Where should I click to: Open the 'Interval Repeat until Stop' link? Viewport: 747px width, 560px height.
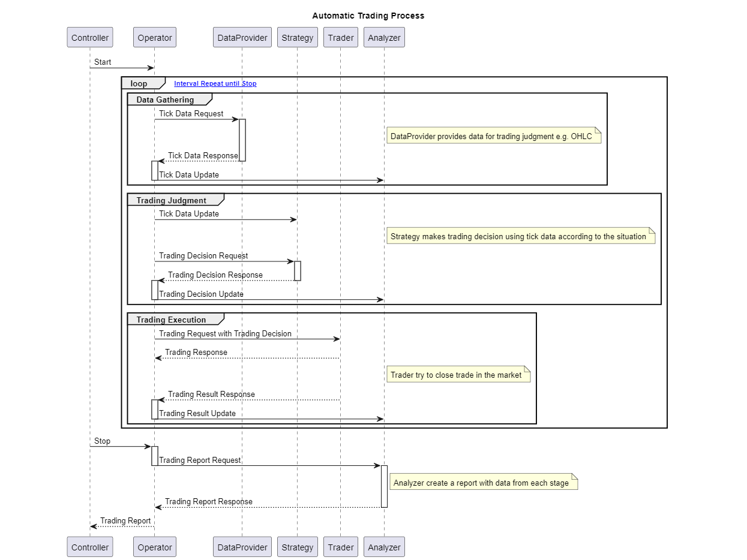click(215, 83)
